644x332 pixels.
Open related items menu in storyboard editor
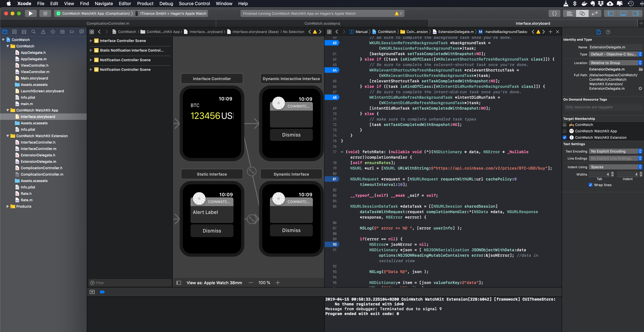(92, 32)
